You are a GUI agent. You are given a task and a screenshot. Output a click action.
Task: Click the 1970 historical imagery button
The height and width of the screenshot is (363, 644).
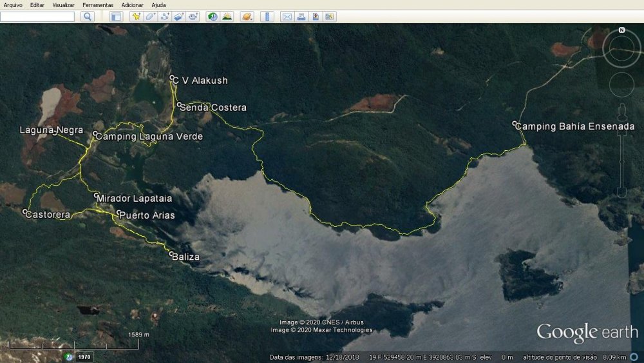pyautogui.click(x=84, y=357)
